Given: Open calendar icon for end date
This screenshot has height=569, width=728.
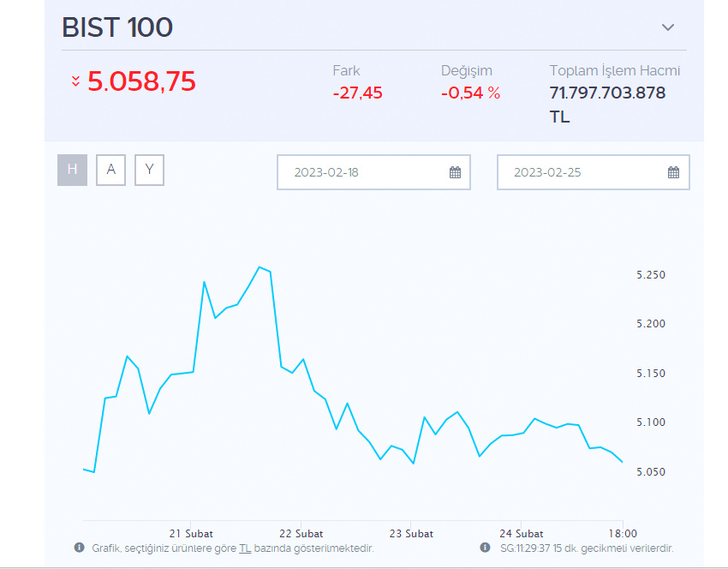Looking at the screenshot, I should point(673,172).
